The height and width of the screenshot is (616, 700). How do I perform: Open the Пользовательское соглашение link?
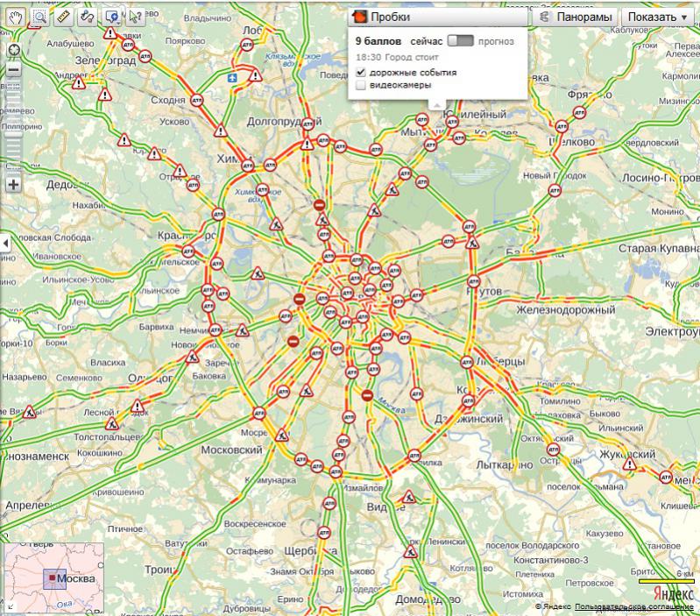(x=634, y=606)
